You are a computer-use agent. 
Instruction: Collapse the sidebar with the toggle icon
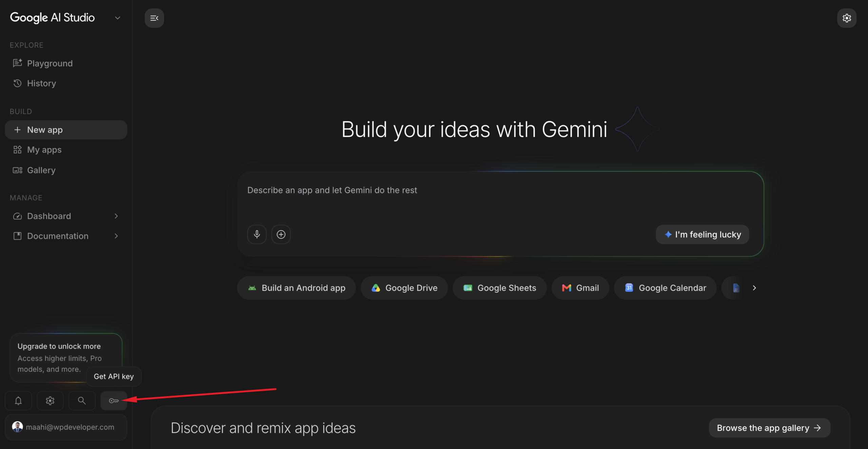[154, 18]
